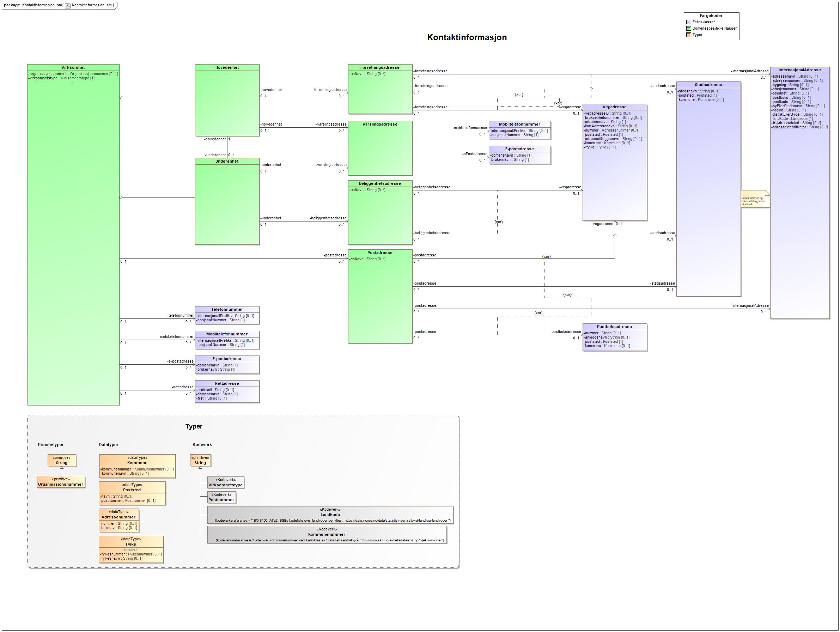Viewport: 840px width, 632px height.
Task: Click the adressetilleggsnavn attribute in Vegadresse
Action: click(x=613, y=139)
